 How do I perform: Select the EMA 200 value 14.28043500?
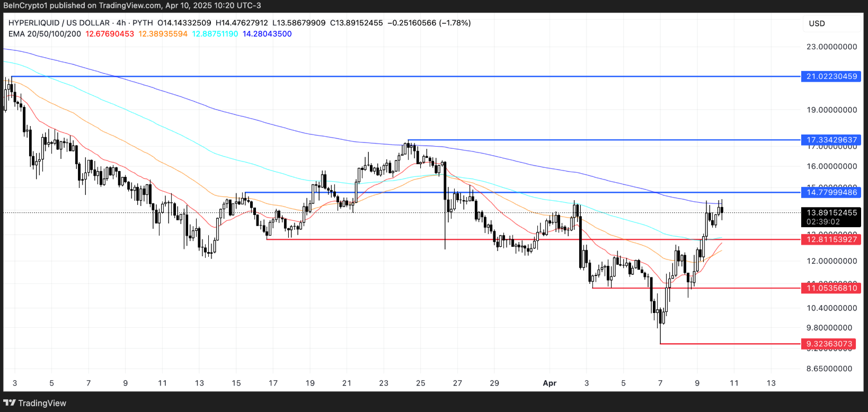pos(267,34)
